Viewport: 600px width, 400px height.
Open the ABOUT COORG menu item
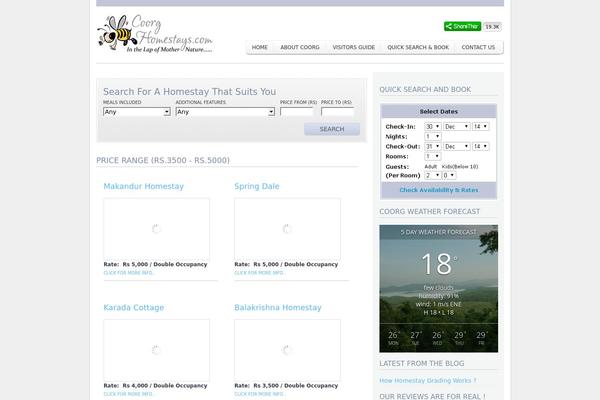pyautogui.click(x=300, y=47)
